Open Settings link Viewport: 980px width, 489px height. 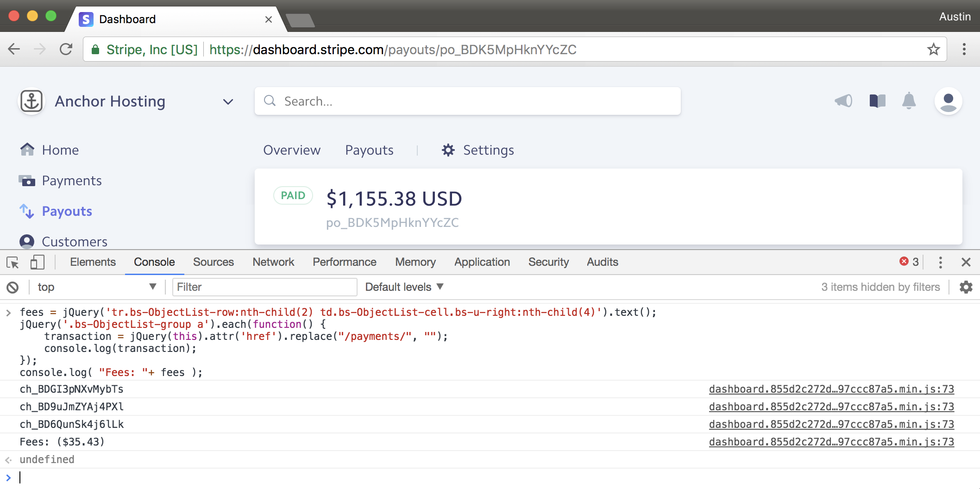(x=489, y=150)
